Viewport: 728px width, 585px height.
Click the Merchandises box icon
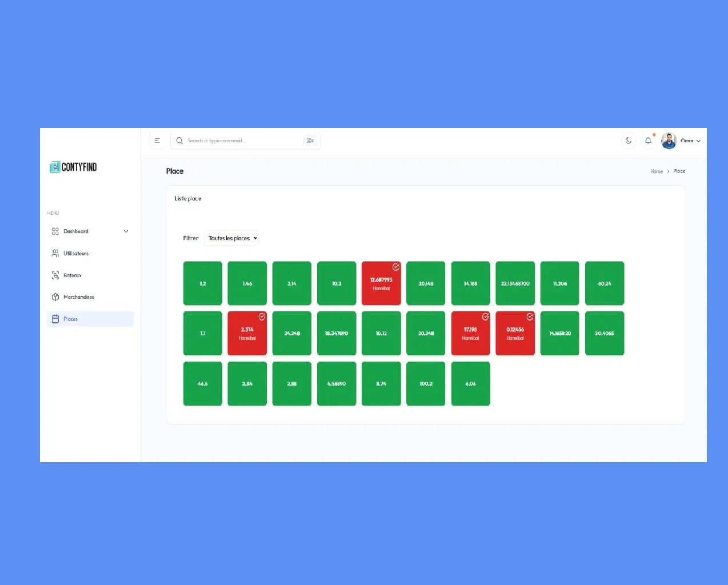click(x=55, y=297)
